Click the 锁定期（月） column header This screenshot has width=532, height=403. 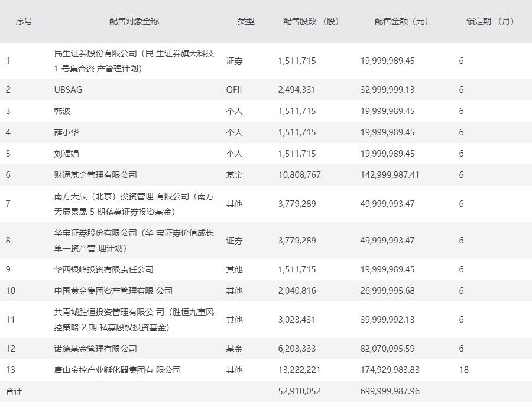click(x=491, y=21)
